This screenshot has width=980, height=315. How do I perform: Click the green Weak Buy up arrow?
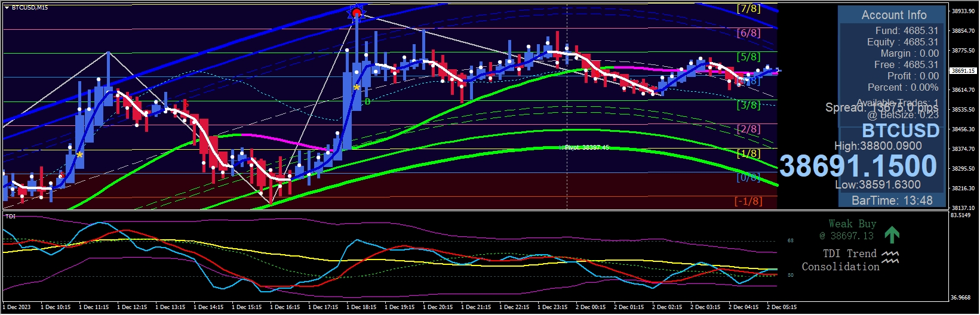(x=892, y=234)
